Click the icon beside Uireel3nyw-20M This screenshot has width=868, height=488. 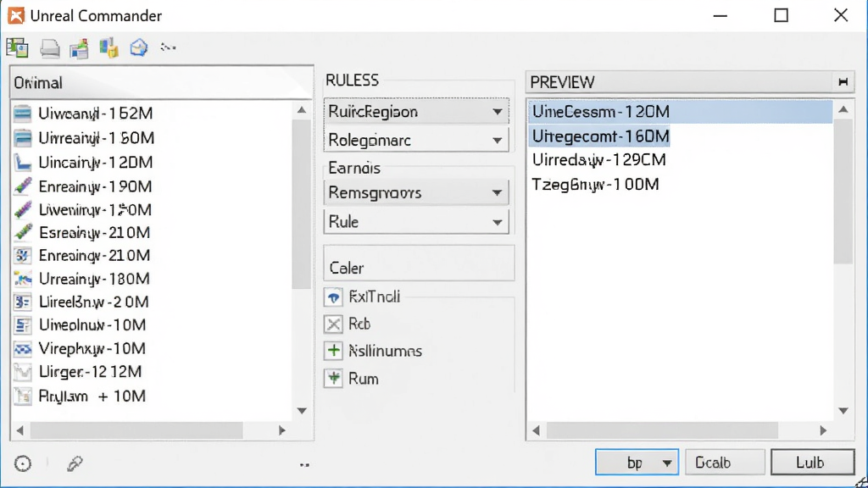(x=23, y=302)
